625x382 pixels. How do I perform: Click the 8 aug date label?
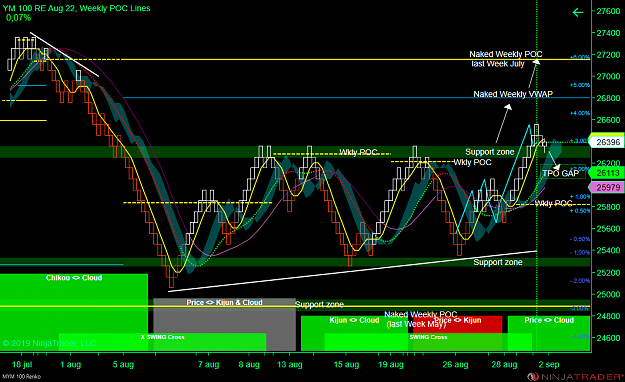249,364
